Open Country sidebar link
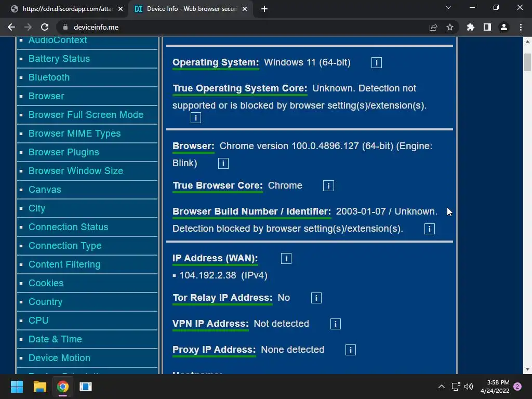The image size is (532, 399). [x=46, y=302]
